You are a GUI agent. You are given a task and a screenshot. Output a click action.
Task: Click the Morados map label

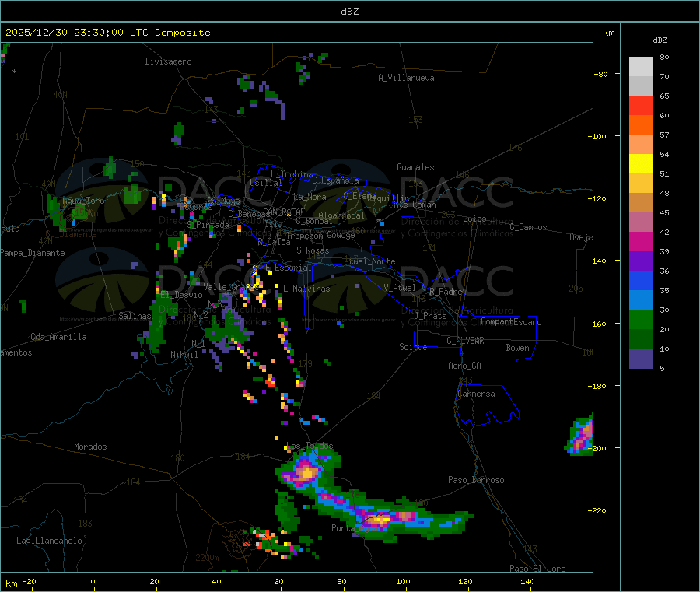pos(90,447)
